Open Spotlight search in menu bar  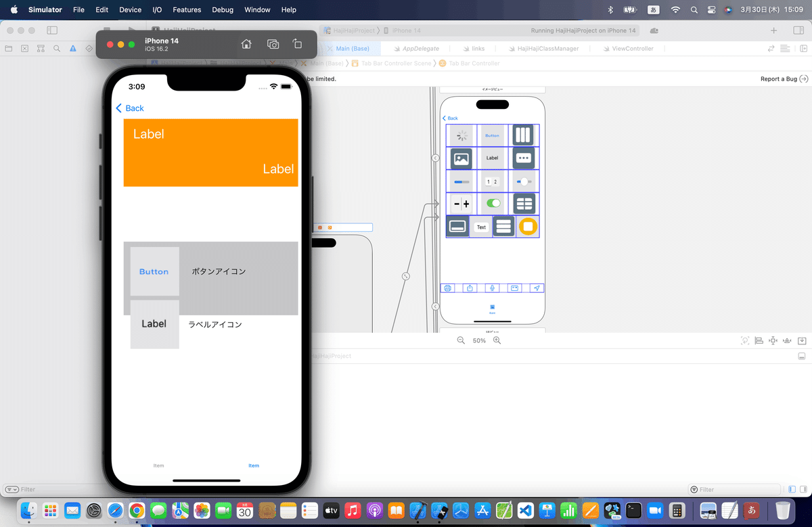tap(694, 9)
